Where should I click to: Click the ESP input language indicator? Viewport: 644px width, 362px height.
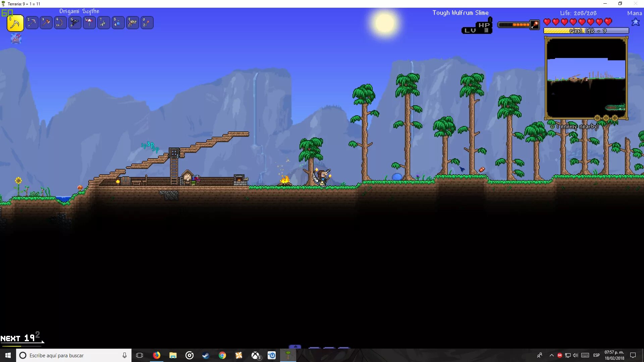tap(596, 355)
